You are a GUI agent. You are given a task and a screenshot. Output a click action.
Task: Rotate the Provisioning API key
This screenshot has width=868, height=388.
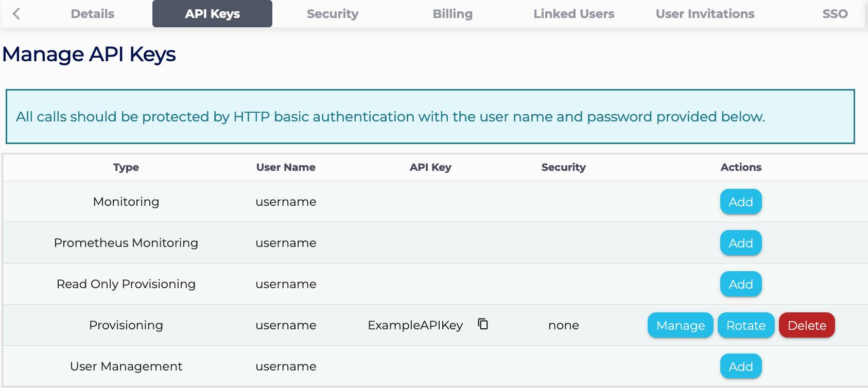click(745, 325)
